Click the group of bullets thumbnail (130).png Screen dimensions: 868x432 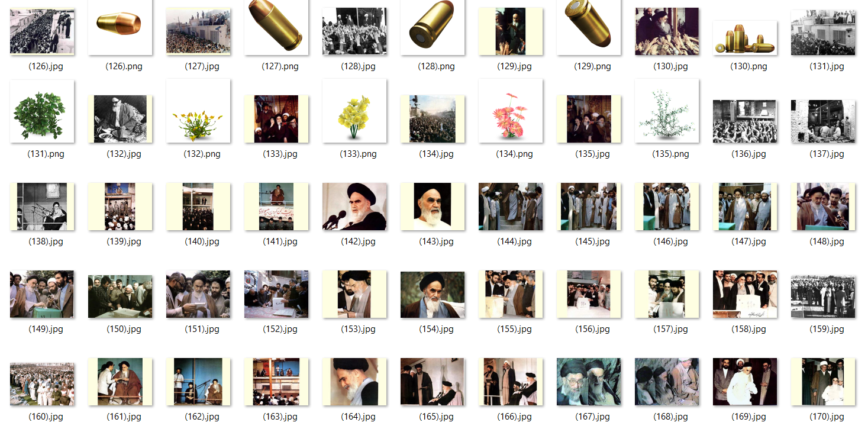[745, 38]
